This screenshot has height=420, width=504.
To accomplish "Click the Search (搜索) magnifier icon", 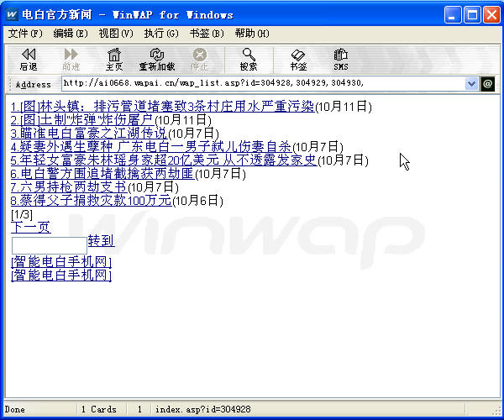I will (x=248, y=58).
